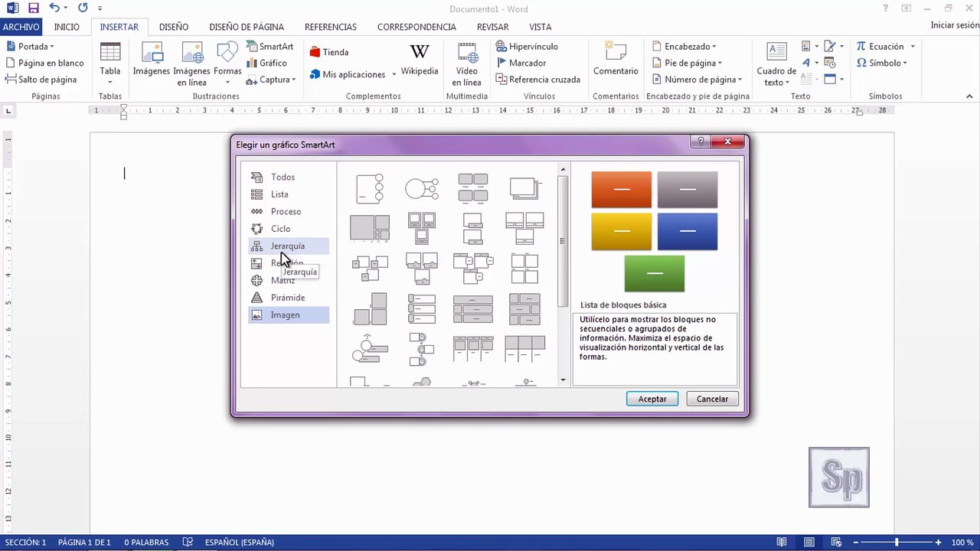980x551 pixels.
Task: Click the dialog's help question mark button
Action: (x=700, y=142)
